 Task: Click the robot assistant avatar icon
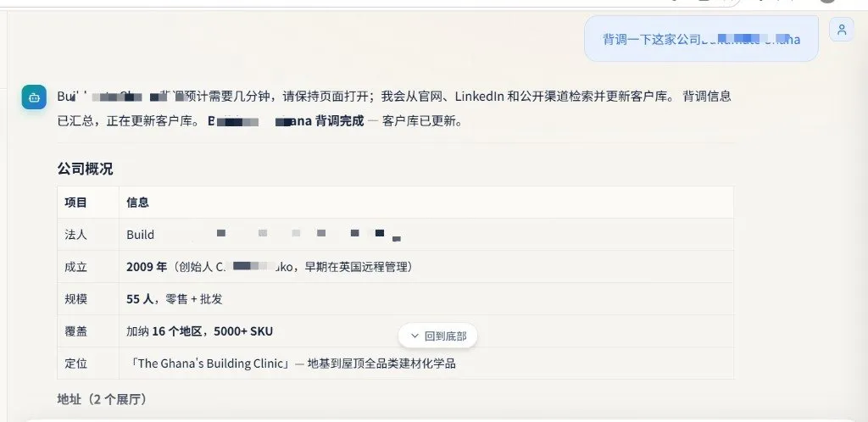[x=34, y=97]
